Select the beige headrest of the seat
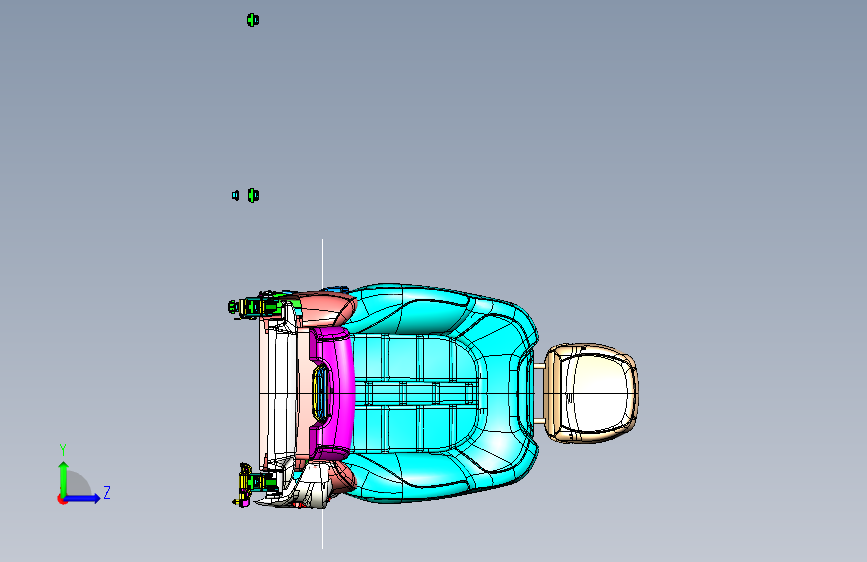The height and width of the screenshot is (562, 867). (591, 393)
